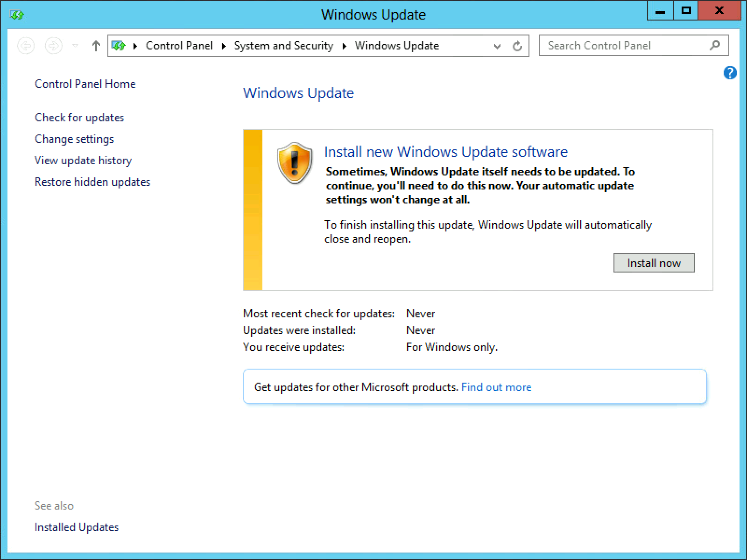Image resolution: width=747 pixels, height=560 pixels.
Task: Expand the address bar dropdown chevron
Action: [497, 46]
